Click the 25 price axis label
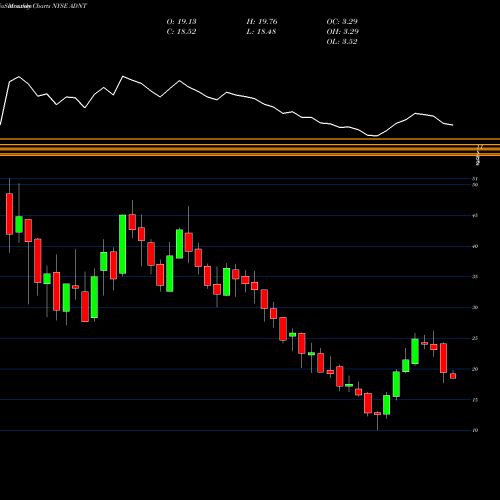This screenshot has height=500, width=500. click(x=475, y=338)
